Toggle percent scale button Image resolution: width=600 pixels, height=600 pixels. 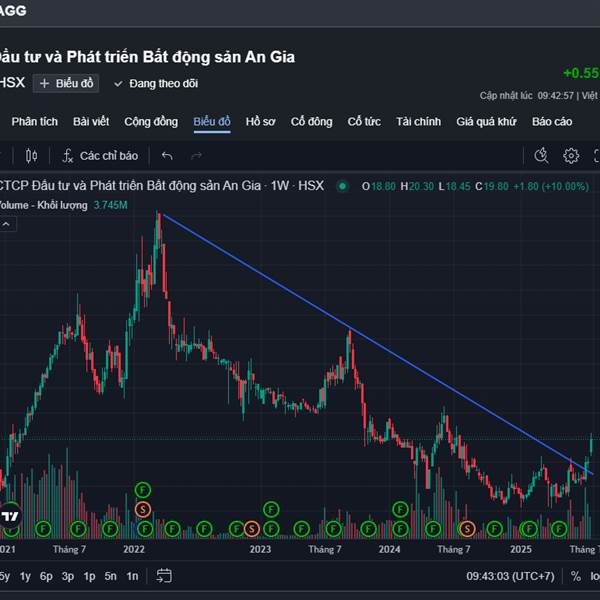576,576
